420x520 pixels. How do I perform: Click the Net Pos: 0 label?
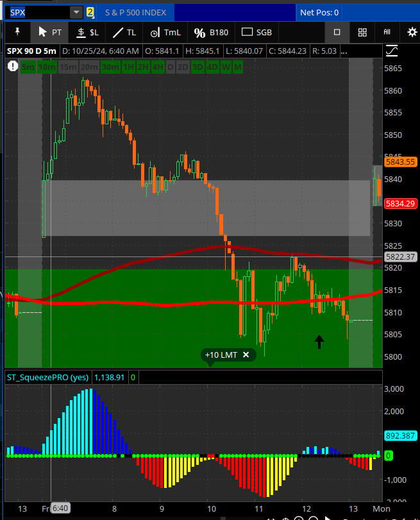click(x=319, y=13)
